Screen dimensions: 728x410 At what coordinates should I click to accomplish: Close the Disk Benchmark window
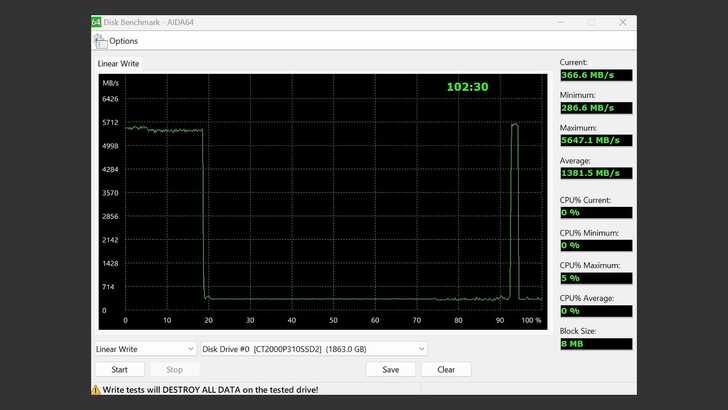point(622,22)
